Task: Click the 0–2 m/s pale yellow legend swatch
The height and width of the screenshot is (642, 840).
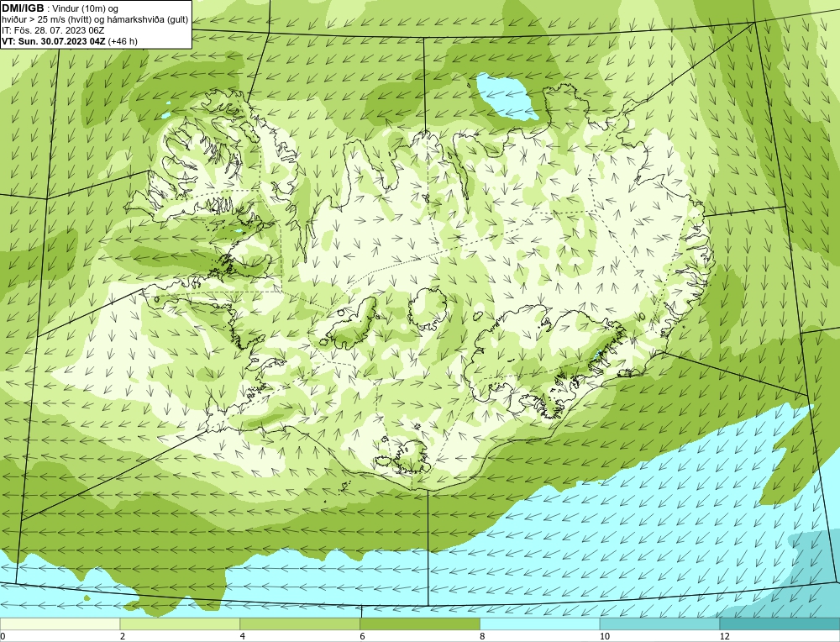Action: [60, 624]
